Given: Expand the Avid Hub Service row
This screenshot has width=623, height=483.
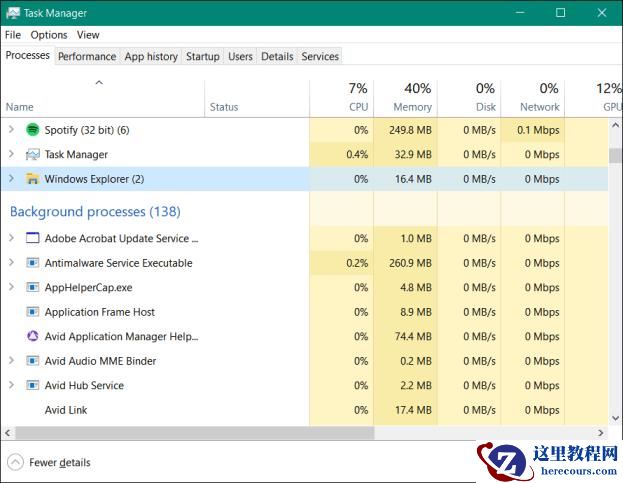Looking at the screenshot, I should click(x=12, y=385).
